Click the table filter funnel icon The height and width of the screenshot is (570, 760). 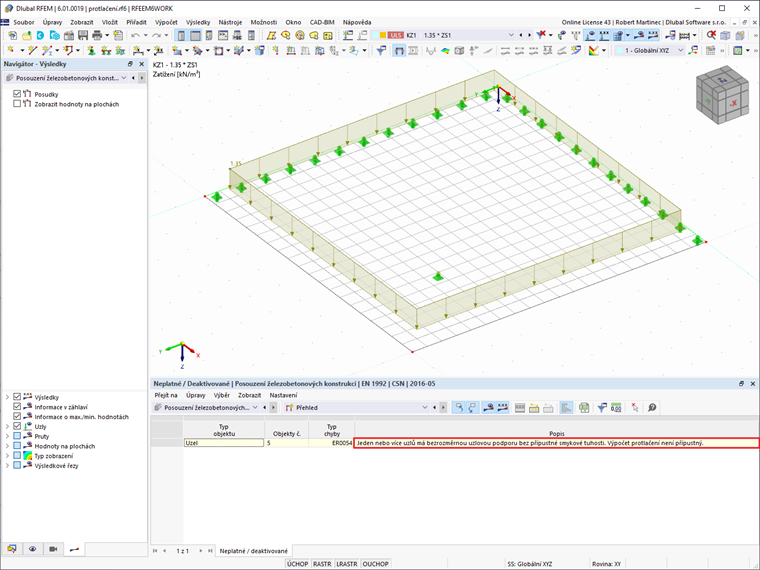pos(602,408)
